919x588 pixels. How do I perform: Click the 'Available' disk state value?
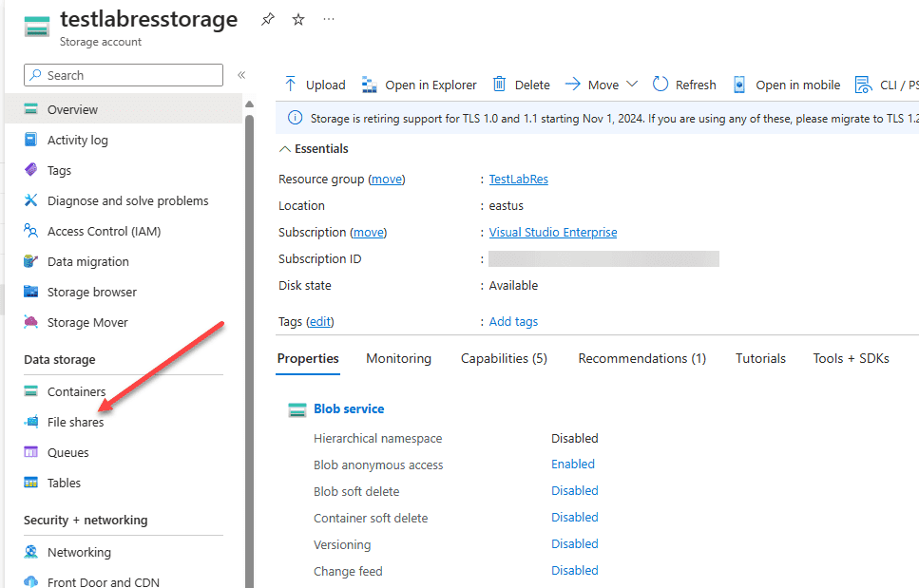(513, 285)
